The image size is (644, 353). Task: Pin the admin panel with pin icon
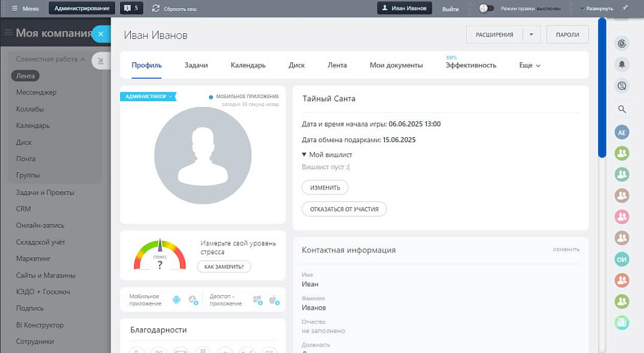pos(625,8)
